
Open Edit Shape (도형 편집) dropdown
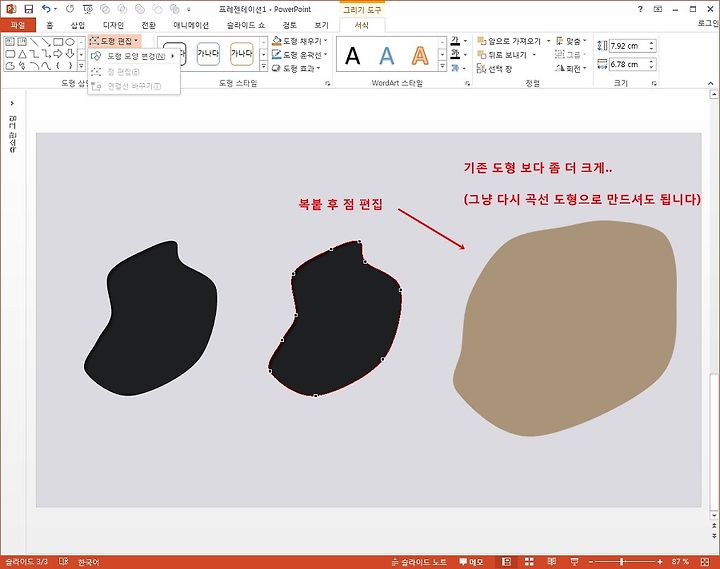[114, 41]
